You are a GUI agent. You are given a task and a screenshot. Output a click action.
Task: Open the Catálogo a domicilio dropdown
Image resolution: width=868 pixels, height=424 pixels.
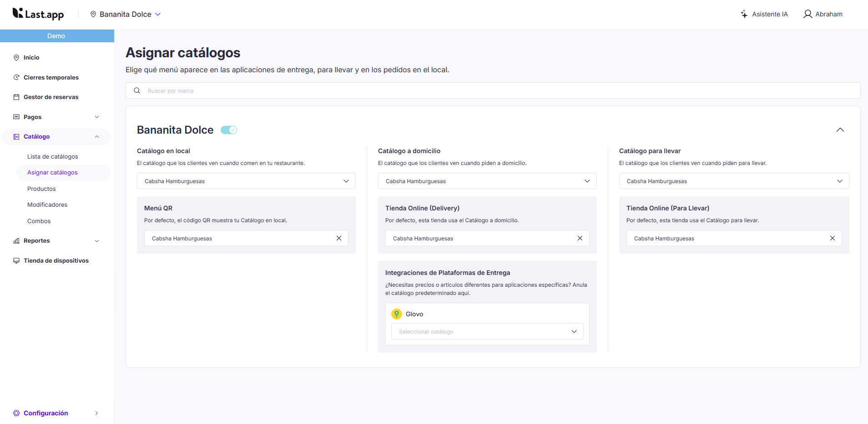pyautogui.click(x=487, y=181)
